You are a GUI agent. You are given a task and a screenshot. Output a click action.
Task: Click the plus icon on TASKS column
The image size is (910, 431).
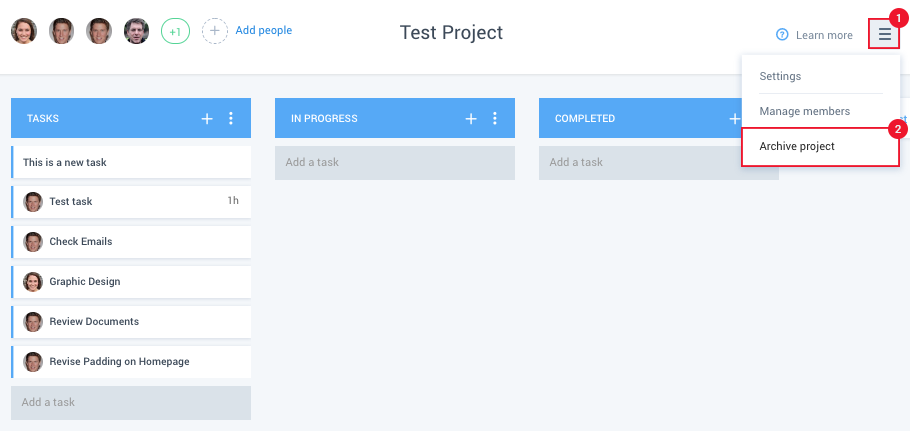(x=207, y=118)
